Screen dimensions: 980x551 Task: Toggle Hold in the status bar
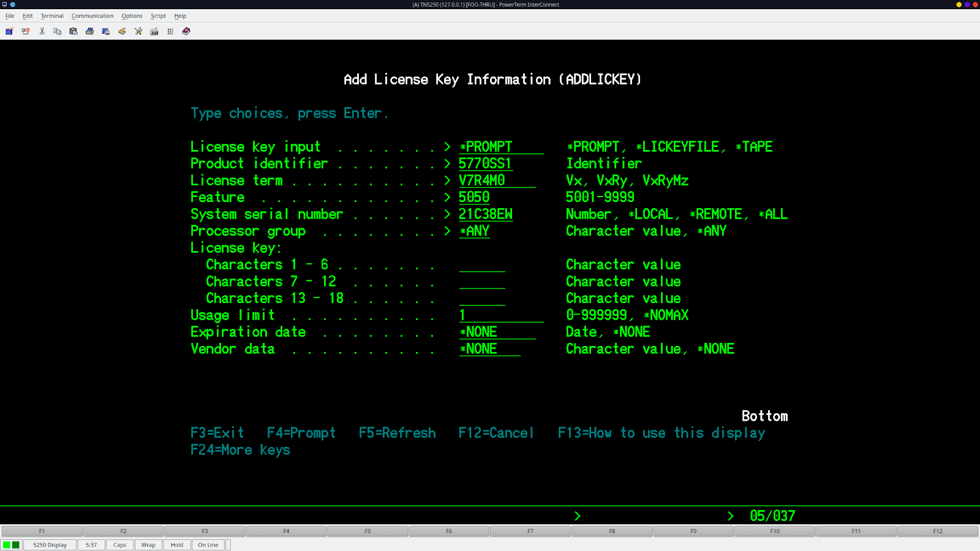pyautogui.click(x=177, y=544)
